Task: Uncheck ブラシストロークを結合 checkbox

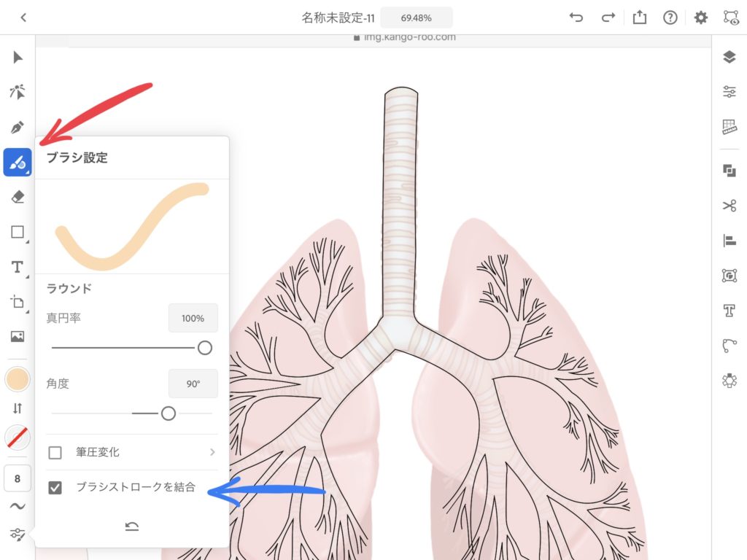Action: [x=55, y=488]
